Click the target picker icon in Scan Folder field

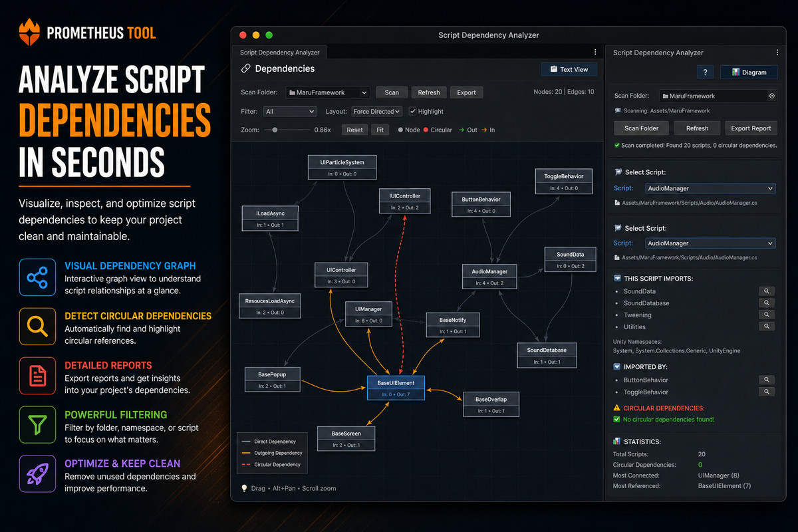click(x=771, y=96)
